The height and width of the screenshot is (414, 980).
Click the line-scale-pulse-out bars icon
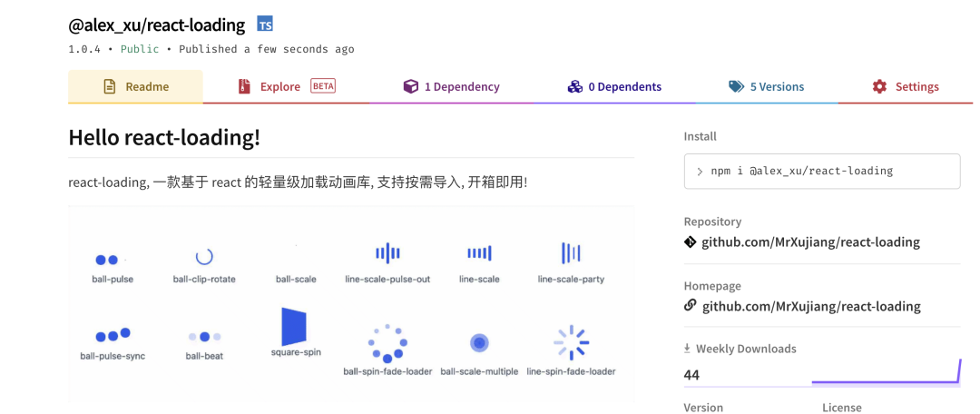[x=387, y=253]
